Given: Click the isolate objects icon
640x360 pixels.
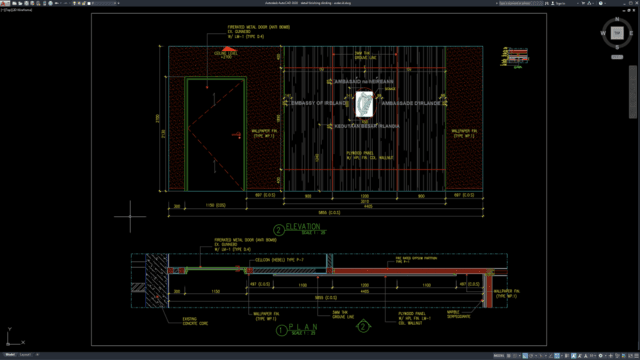Looking at the screenshot, I should (617, 356).
